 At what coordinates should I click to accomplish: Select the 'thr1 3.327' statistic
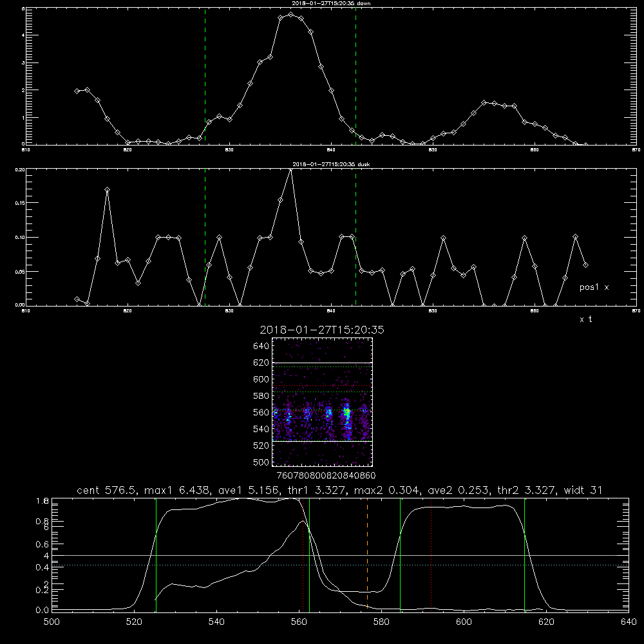[x=317, y=490]
